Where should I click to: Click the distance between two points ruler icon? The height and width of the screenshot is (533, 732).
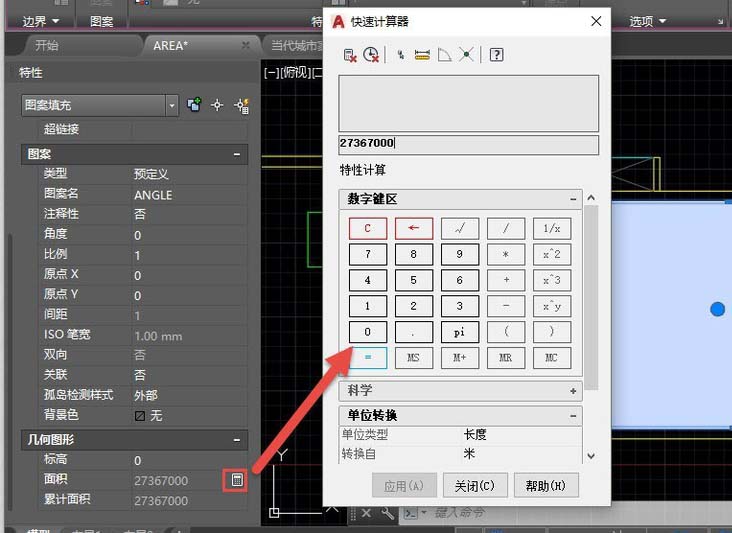click(422, 55)
